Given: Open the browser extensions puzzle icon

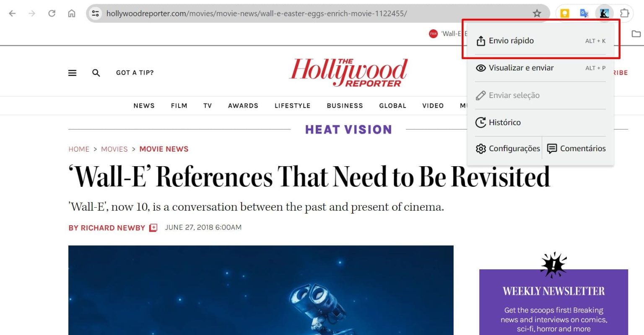Looking at the screenshot, I should [624, 13].
